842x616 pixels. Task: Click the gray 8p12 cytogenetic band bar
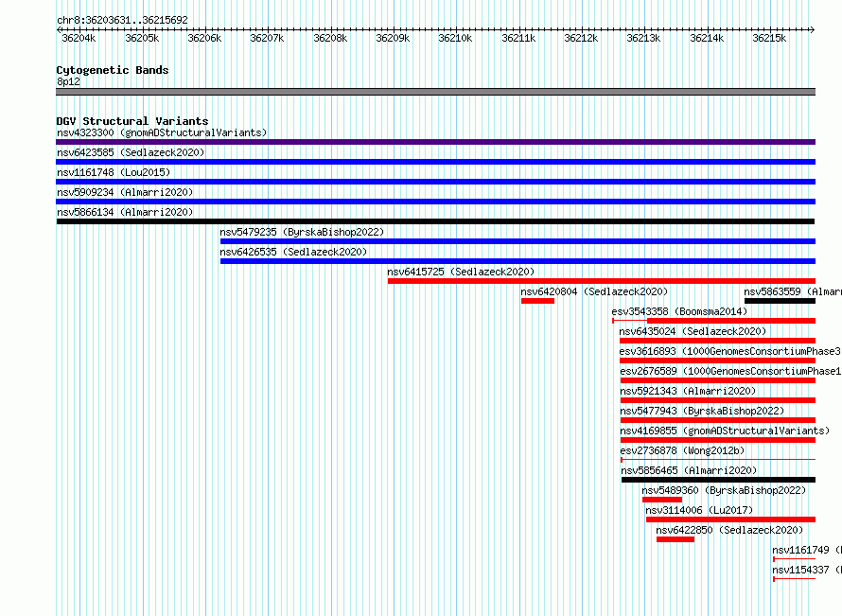point(435,92)
